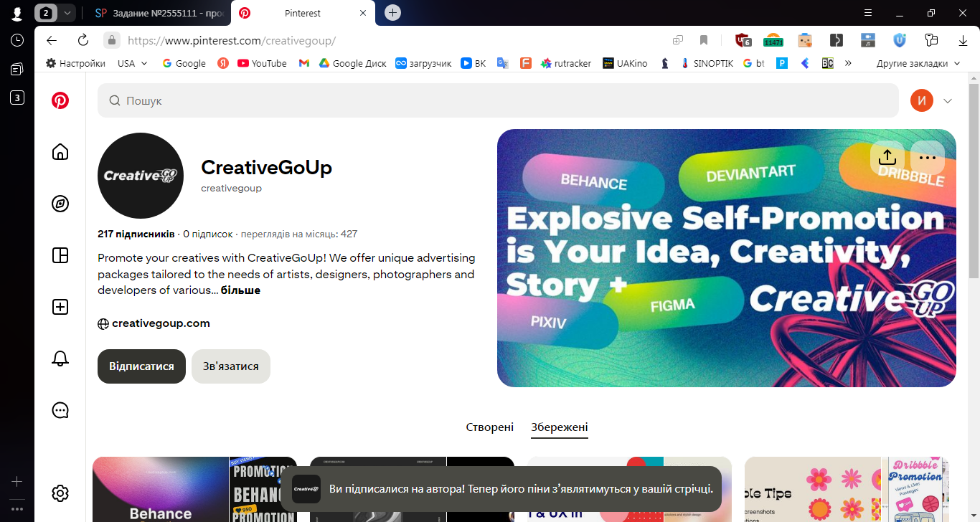Open the Behance board thumbnail
980x522 pixels.
click(194, 490)
